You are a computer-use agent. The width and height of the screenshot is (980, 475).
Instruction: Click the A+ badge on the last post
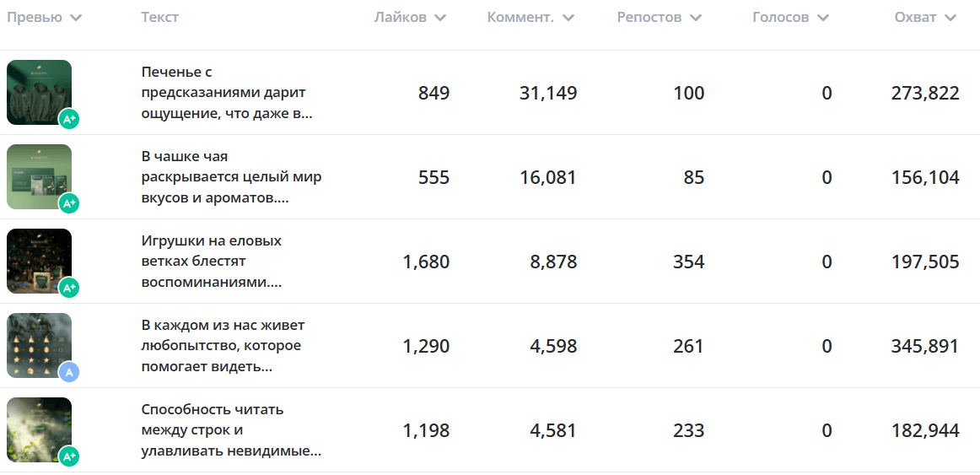tap(69, 456)
